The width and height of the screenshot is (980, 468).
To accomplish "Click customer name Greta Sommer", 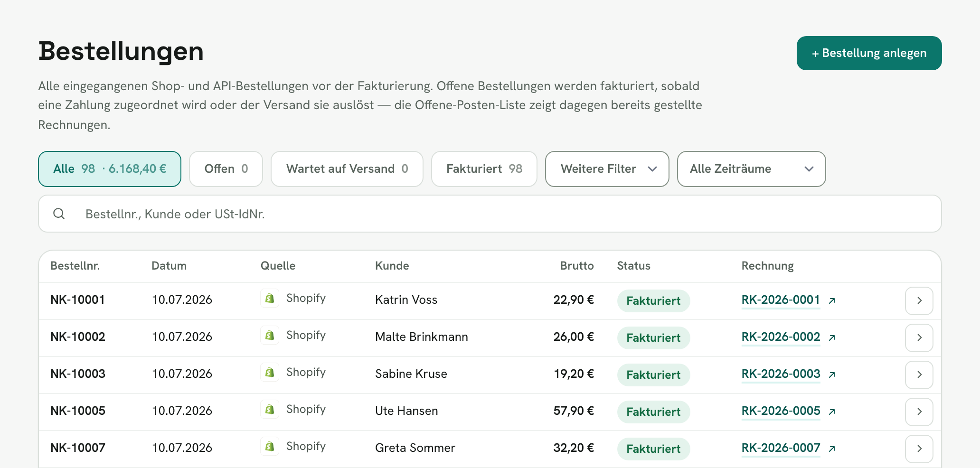I will 415,448.
